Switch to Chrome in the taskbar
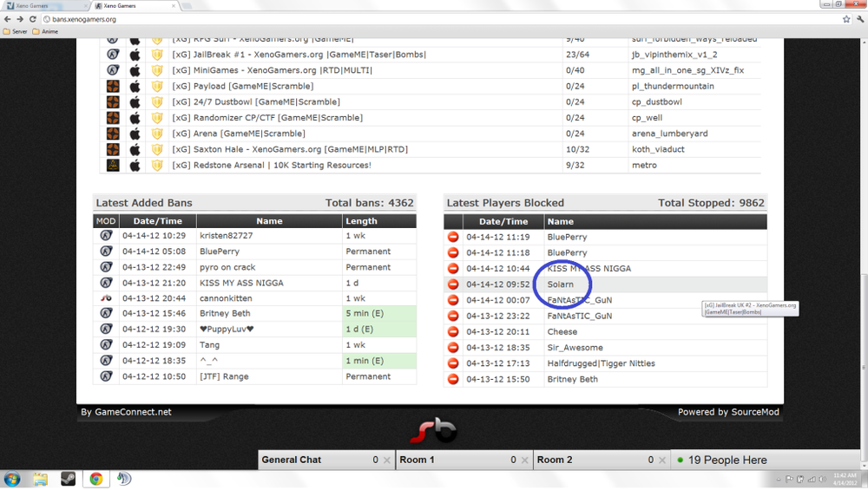868x490 pixels. (95, 479)
